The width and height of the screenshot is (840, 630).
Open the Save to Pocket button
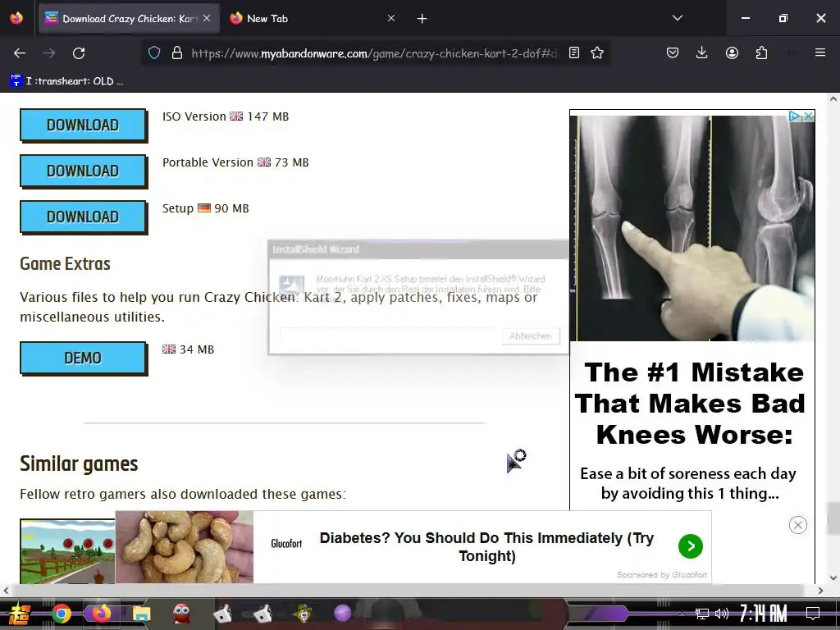coord(673,52)
